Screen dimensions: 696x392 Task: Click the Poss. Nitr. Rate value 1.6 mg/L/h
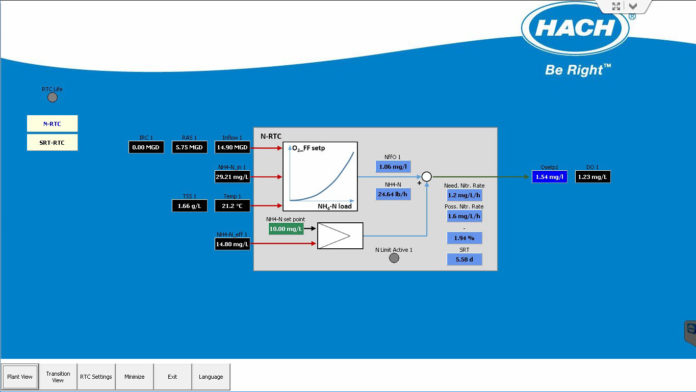[x=464, y=216]
